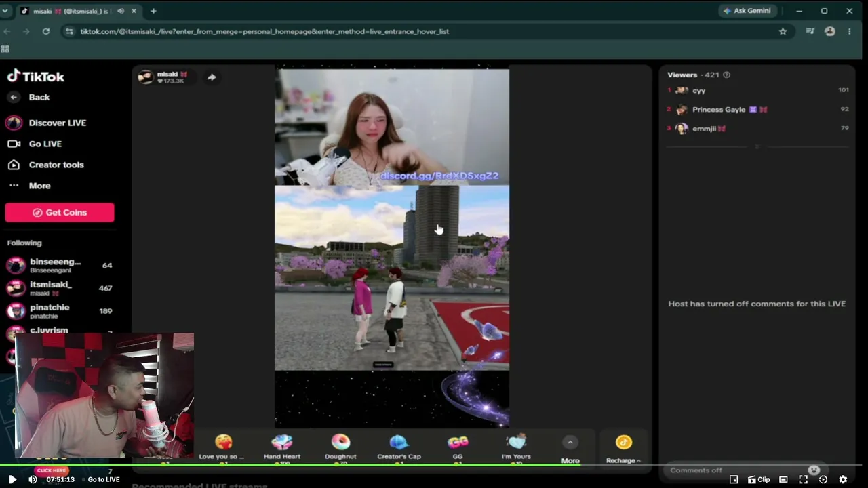
Task: Go forward in browser history
Action: click(x=26, y=31)
